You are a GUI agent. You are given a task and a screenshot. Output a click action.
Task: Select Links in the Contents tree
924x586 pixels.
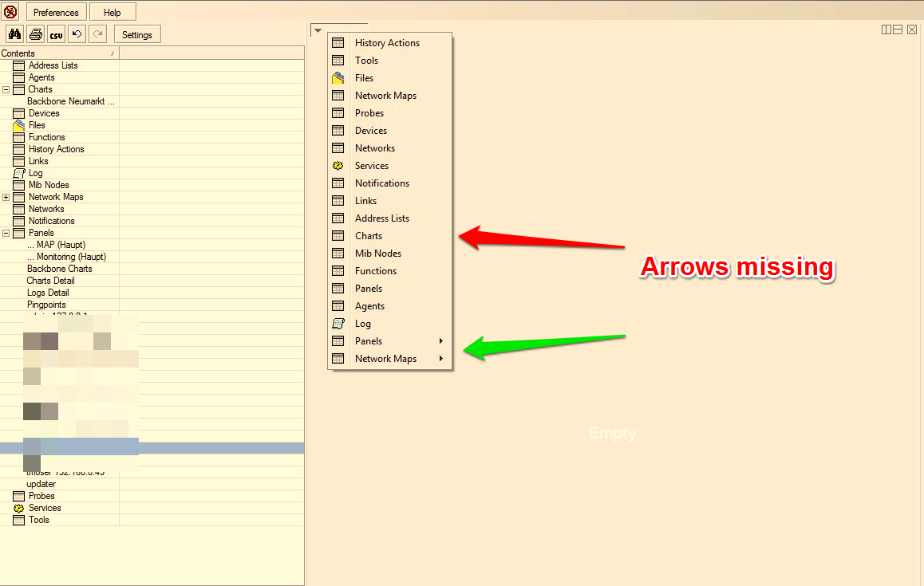click(38, 161)
